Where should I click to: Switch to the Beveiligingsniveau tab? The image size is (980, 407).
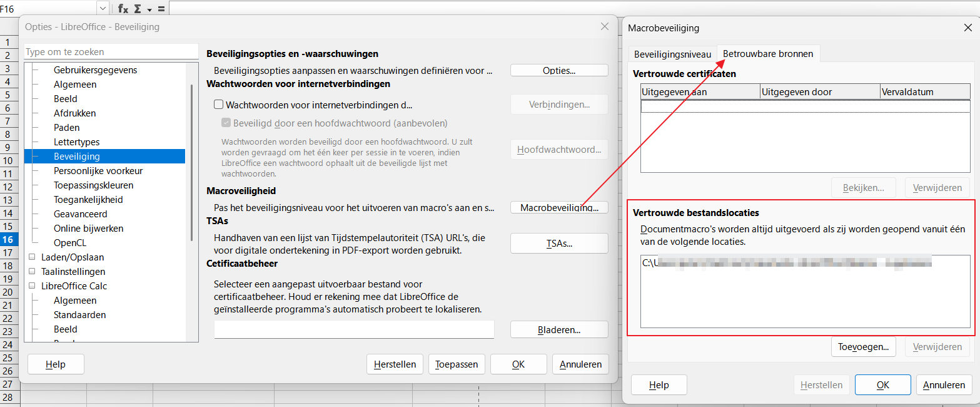point(672,54)
